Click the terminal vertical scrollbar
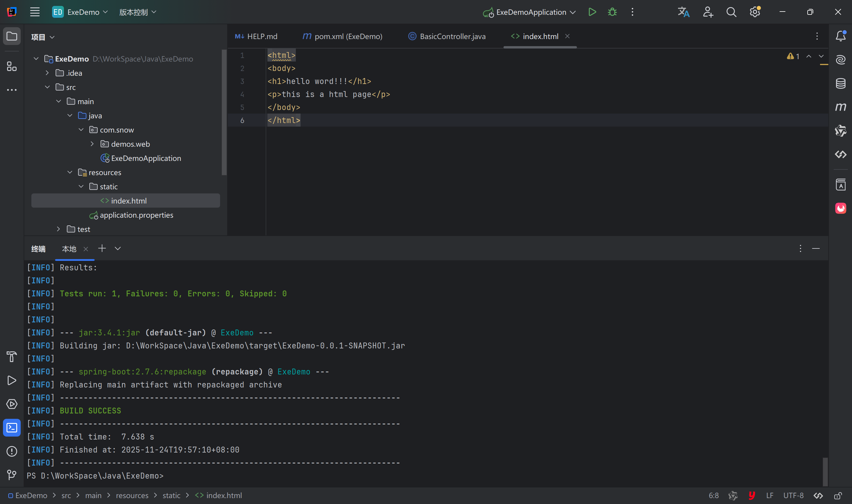Viewport: 852px width, 504px height. click(825, 472)
